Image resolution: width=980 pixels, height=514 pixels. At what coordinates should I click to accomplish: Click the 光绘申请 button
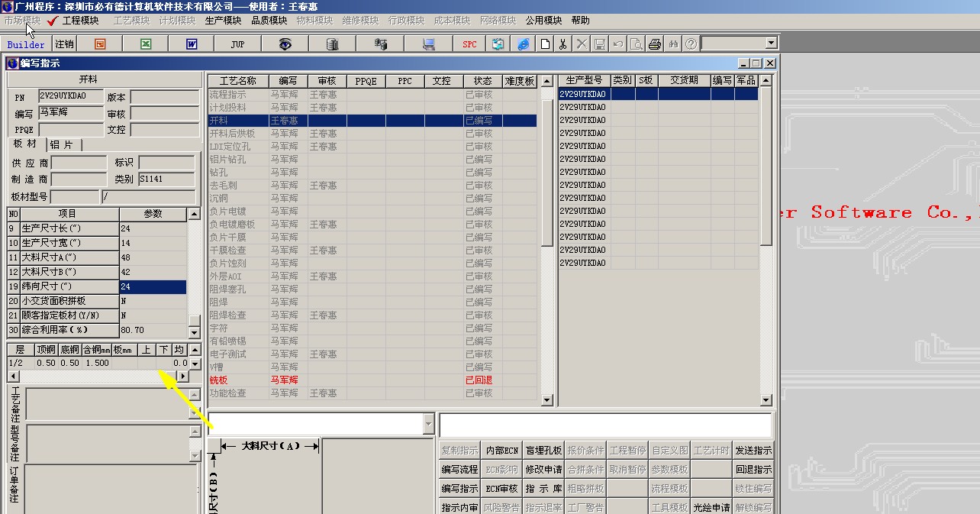point(711,507)
